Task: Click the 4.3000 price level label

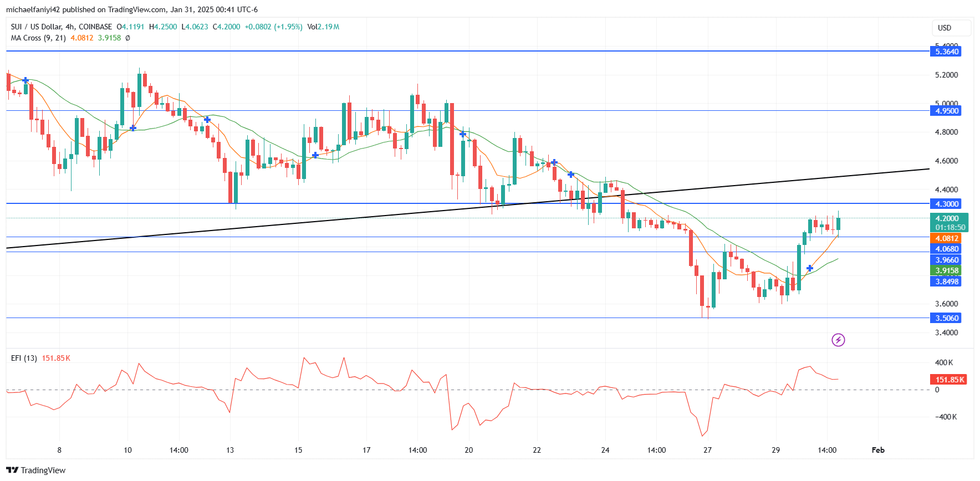Action: pyautogui.click(x=947, y=204)
